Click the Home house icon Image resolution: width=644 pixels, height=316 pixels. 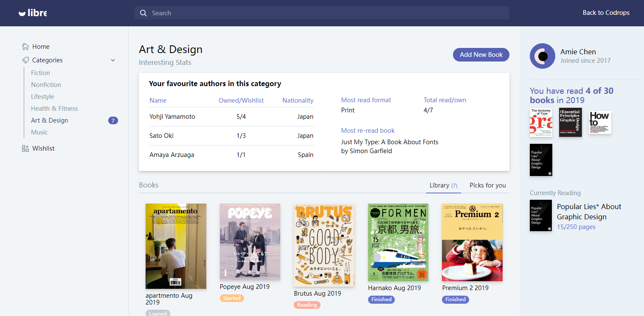[x=25, y=47]
